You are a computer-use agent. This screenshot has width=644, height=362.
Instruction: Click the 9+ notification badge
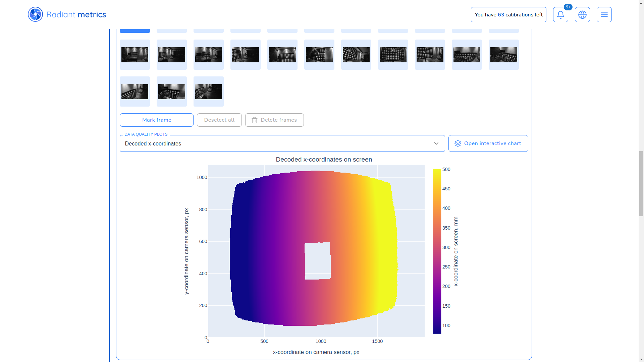pos(568,7)
